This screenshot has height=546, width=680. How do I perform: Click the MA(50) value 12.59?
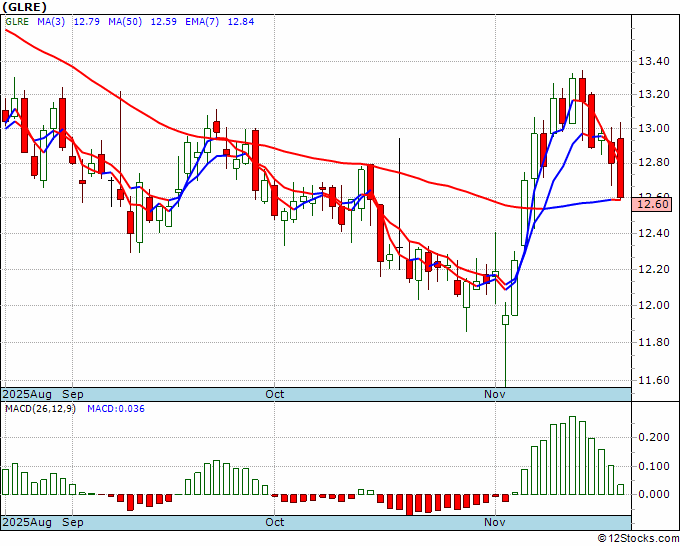click(163, 22)
